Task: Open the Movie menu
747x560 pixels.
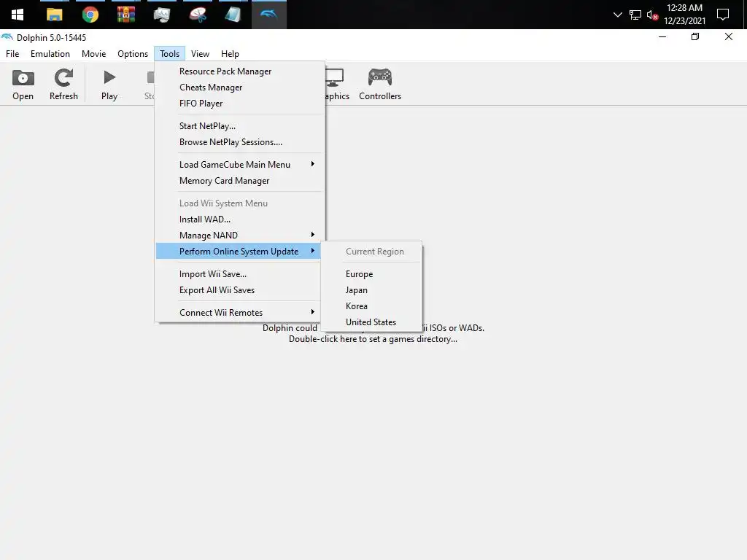Action: (x=93, y=54)
